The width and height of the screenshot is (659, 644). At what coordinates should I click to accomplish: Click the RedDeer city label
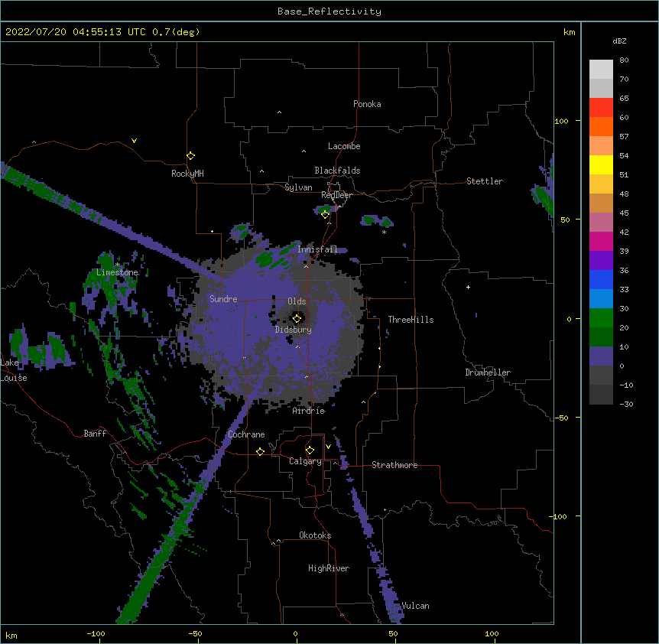click(x=336, y=195)
